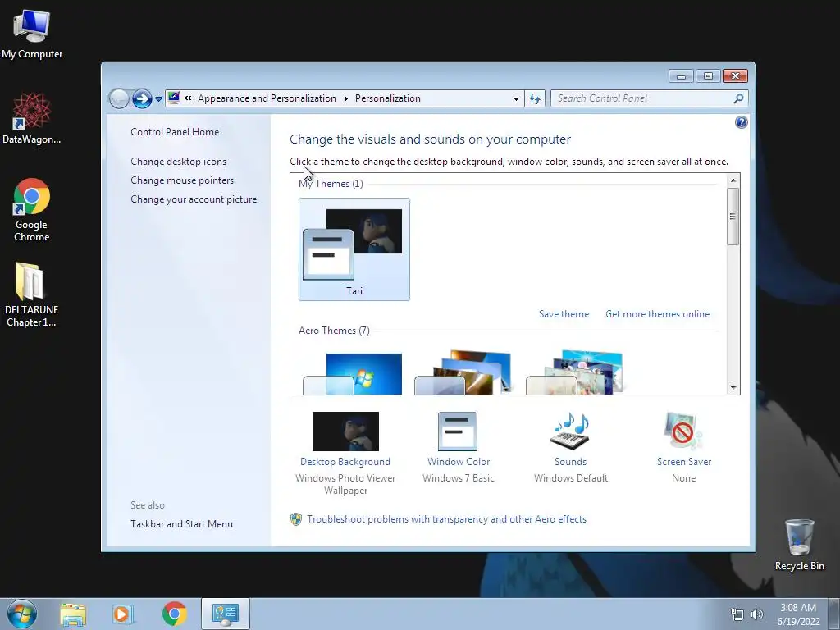840x630 pixels.
Task: Open Window Color settings icon
Action: [458, 431]
